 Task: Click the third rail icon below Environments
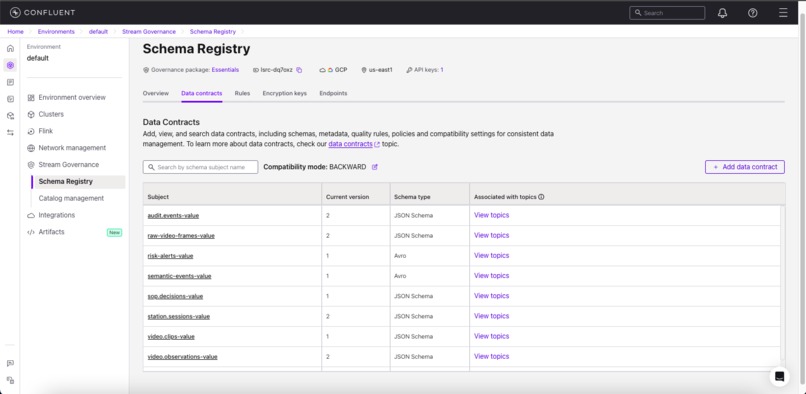pyautogui.click(x=10, y=82)
